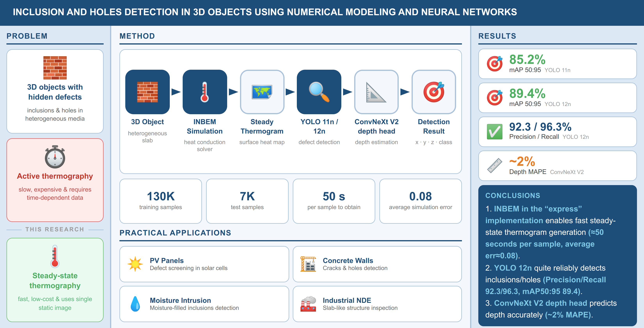Switch to the RESULTS tab
Screen dimensions: 644x328
[497, 36]
